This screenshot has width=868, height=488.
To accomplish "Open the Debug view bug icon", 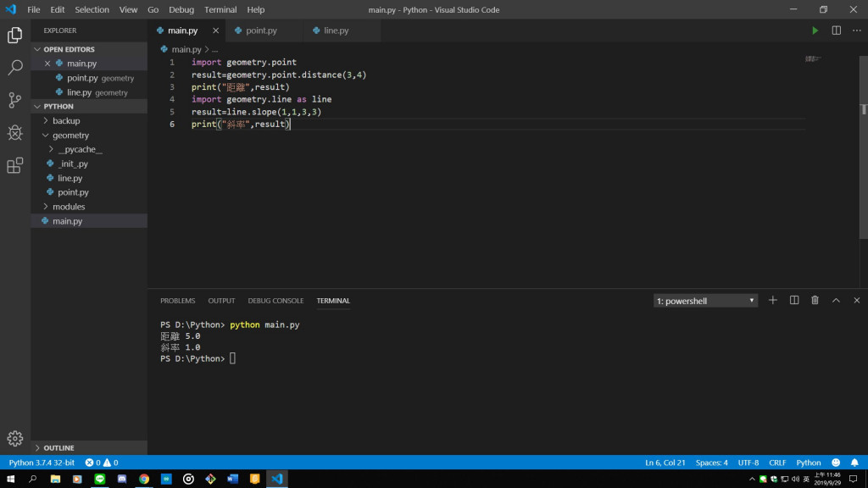I will click(x=15, y=133).
